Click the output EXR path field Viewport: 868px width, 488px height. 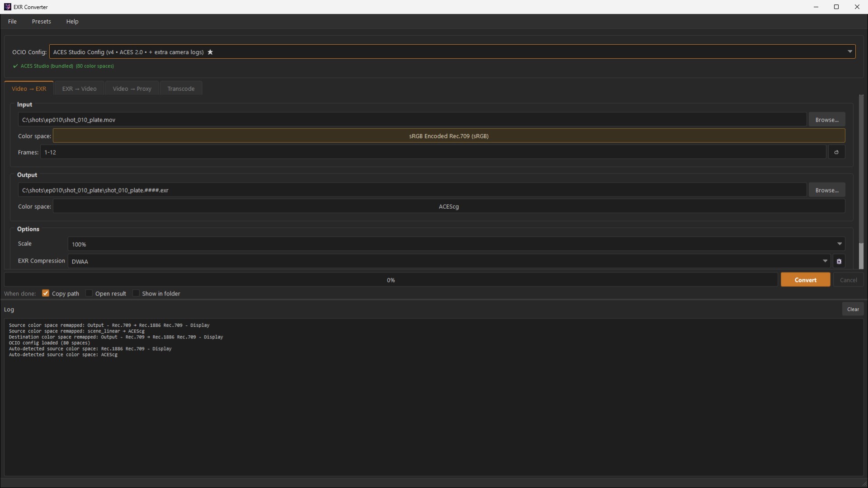point(412,190)
